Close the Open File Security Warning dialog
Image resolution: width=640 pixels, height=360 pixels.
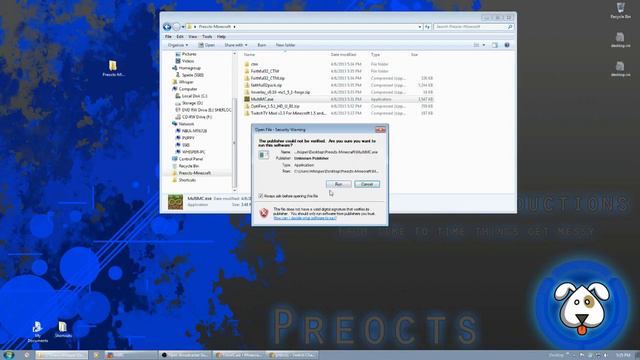point(380,130)
